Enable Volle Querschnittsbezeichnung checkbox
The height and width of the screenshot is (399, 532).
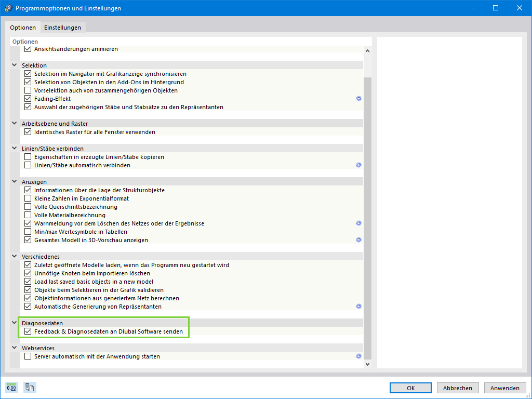[28, 207]
